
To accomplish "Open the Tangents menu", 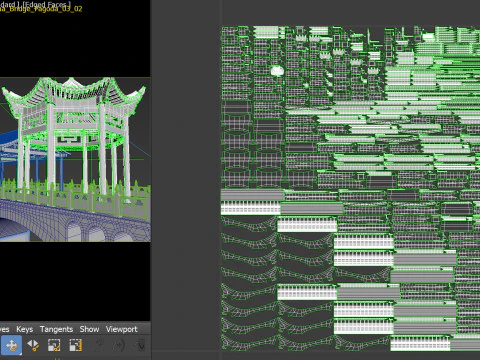I will (x=56, y=329).
